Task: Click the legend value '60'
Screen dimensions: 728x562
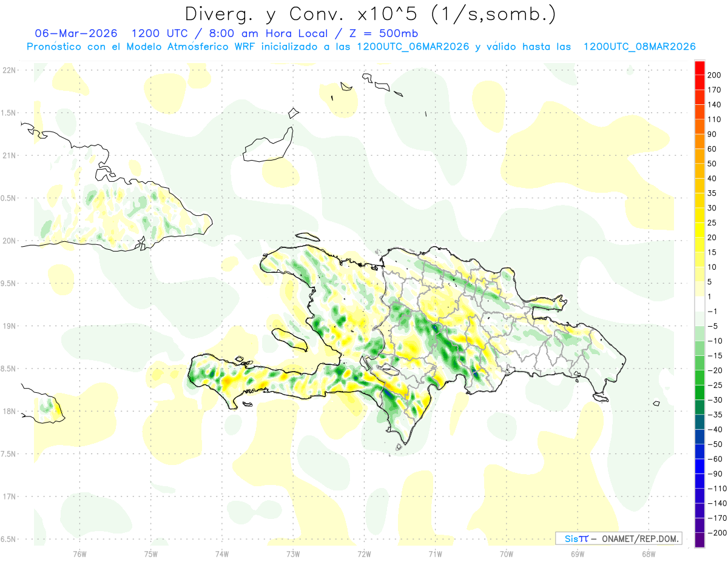Action: pos(713,149)
